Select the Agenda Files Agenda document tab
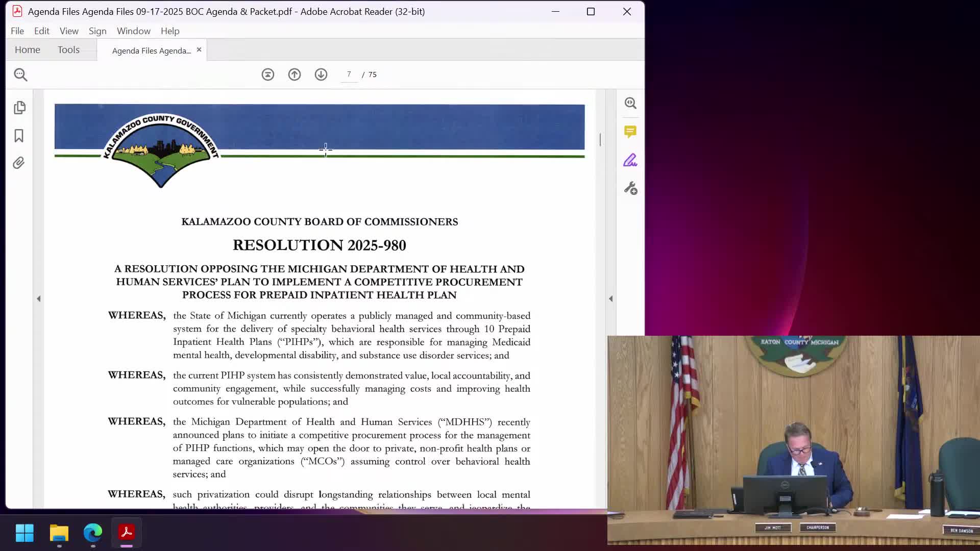 [151, 51]
